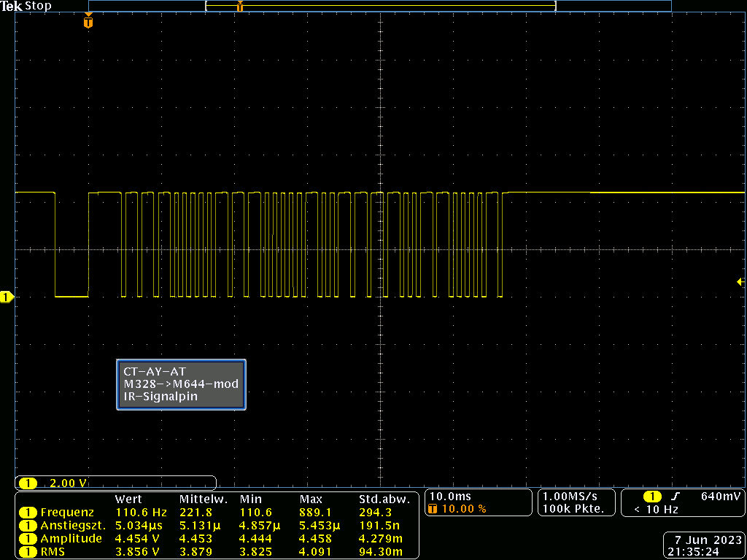
Task: Click the 3.879 mean RMS value
Action: coord(196,552)
